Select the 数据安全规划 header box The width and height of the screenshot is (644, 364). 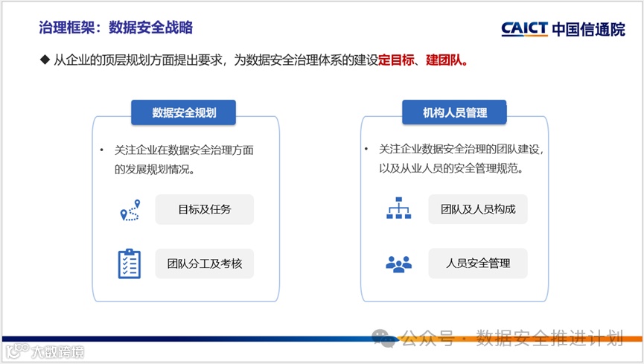tap(184, 112)
